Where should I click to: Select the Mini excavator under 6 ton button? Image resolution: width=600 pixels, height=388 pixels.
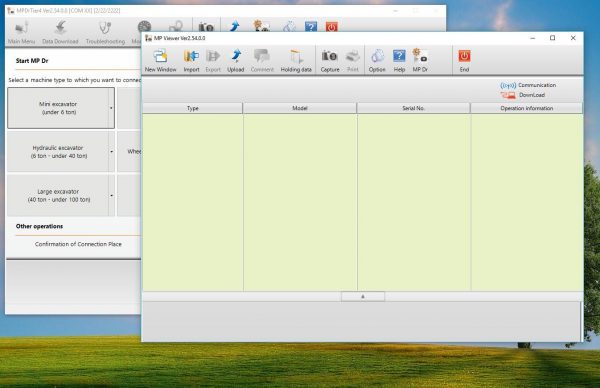coord(58,108)
